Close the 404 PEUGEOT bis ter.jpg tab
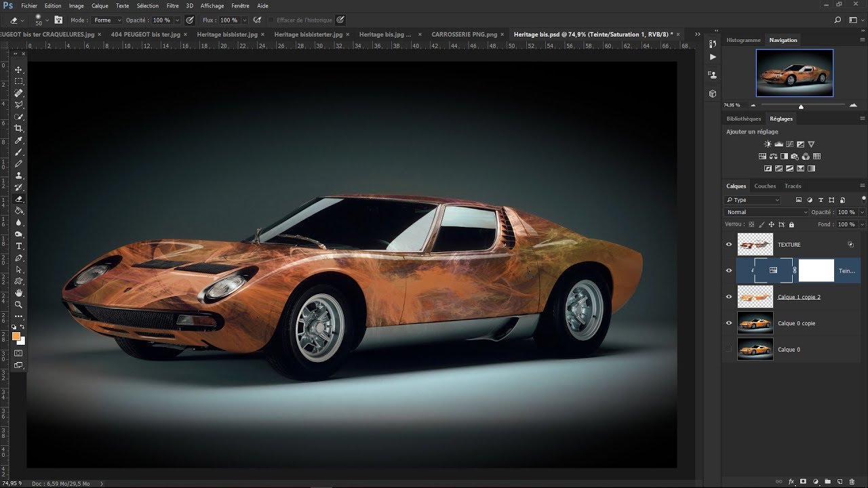868x488 pixels. click(x=186, y=34)
